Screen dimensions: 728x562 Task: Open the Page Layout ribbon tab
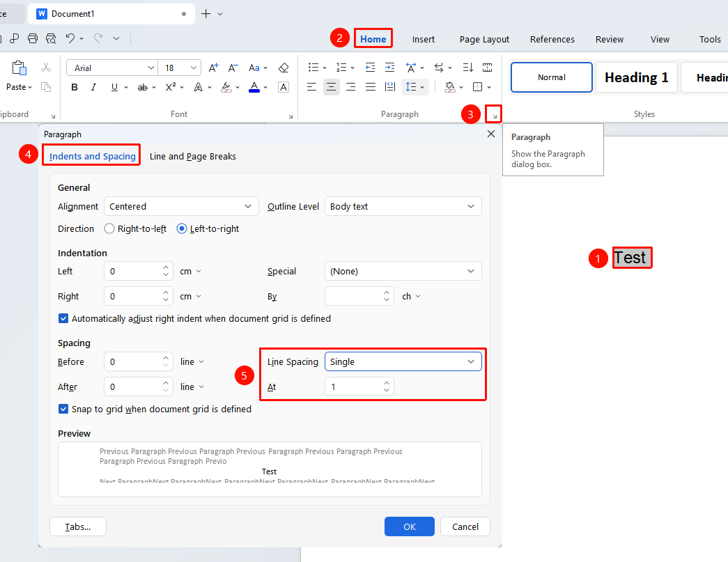coord(484,40)
